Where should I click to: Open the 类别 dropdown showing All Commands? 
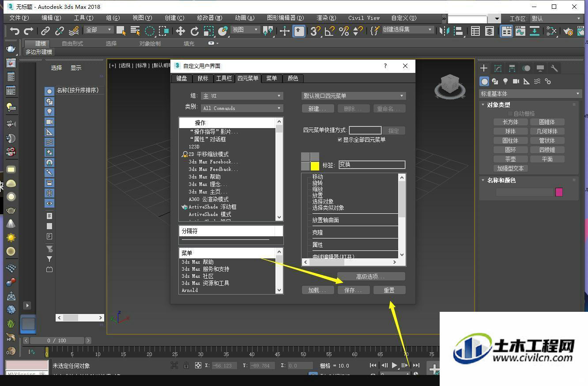click(242, 108)
